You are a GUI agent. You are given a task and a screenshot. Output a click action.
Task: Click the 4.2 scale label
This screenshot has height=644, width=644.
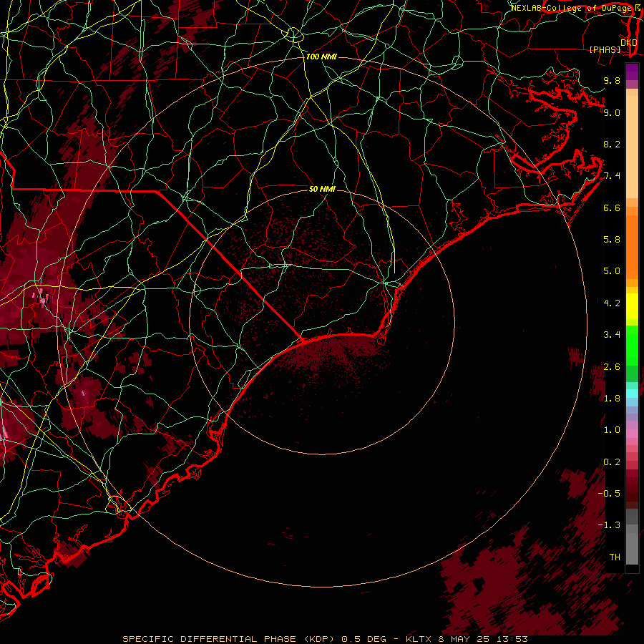tap(612, 303)
